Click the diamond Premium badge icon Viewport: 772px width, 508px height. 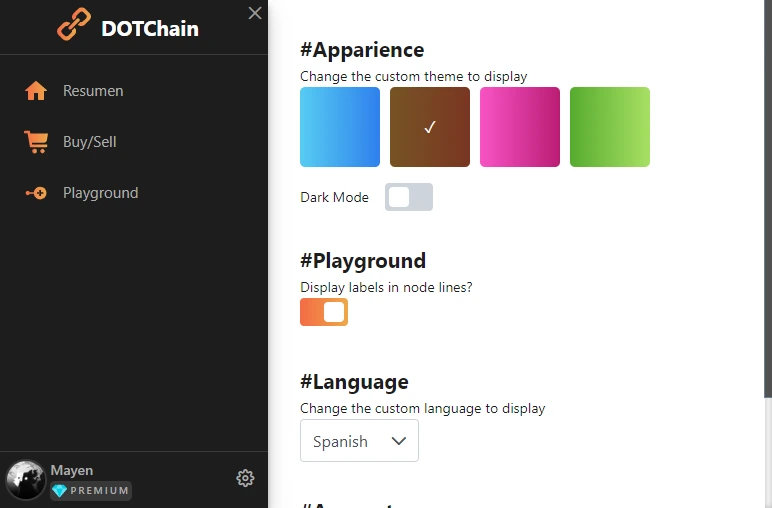(x=60, y=491)
